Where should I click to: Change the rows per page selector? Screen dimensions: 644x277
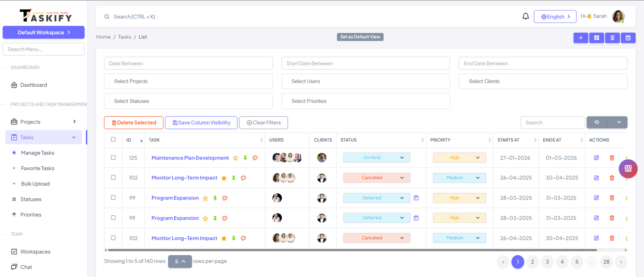click(x=180, y=261)
